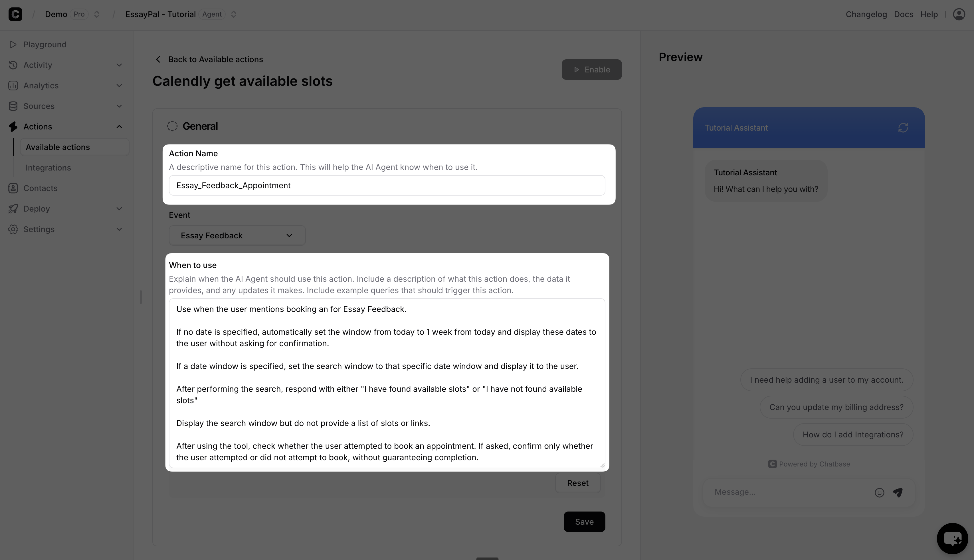Switch to the Integrations tab
Image resolution: width=974 pixels, height=560 pixels.
(x=48, y=167)
